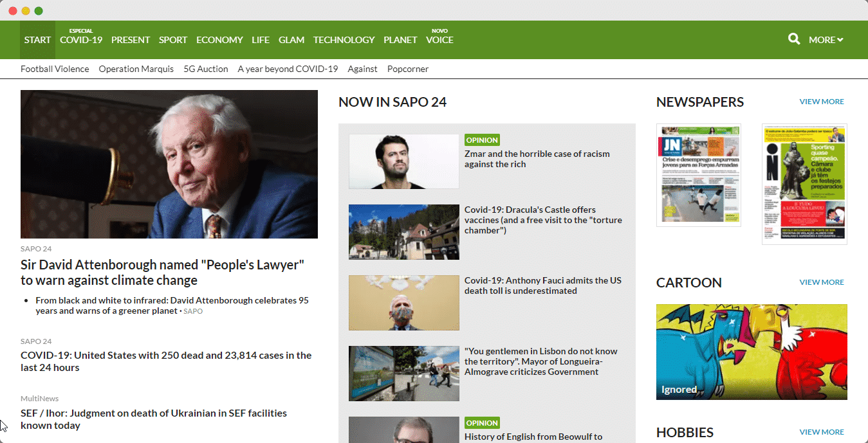Open the ECONOMY section
This screenshot has width=868, height=443.
click(219, 40)
